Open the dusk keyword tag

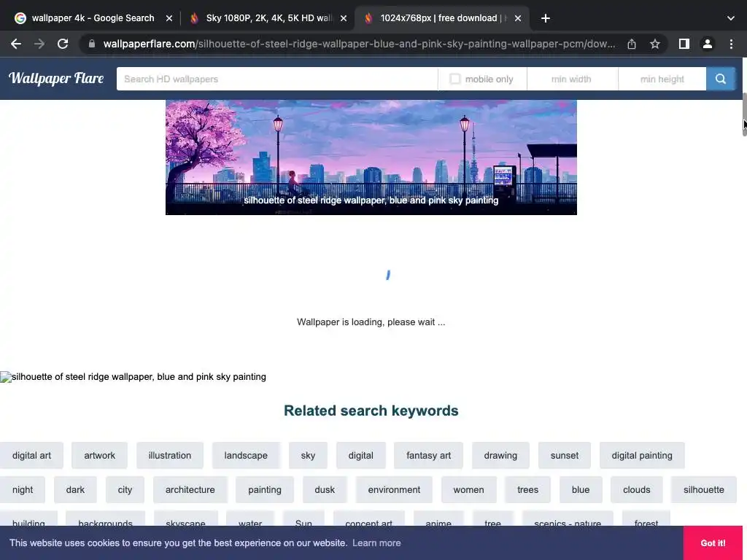click(x=325, y=489)
